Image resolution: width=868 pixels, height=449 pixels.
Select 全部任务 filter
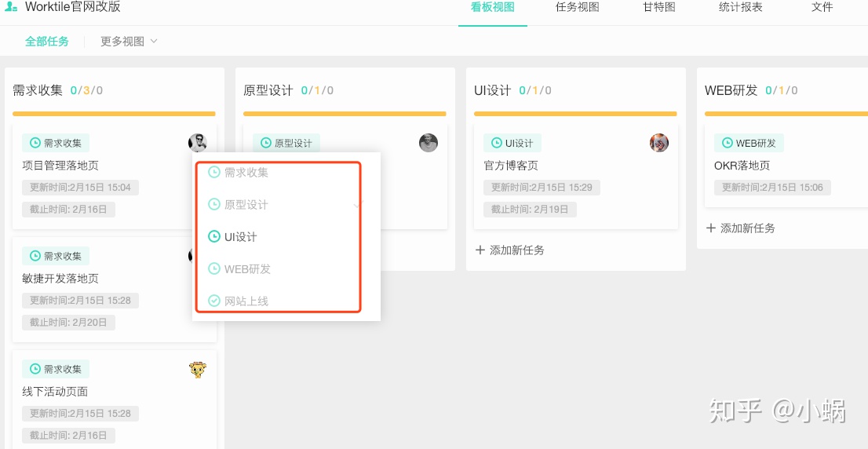coord(47,42)
